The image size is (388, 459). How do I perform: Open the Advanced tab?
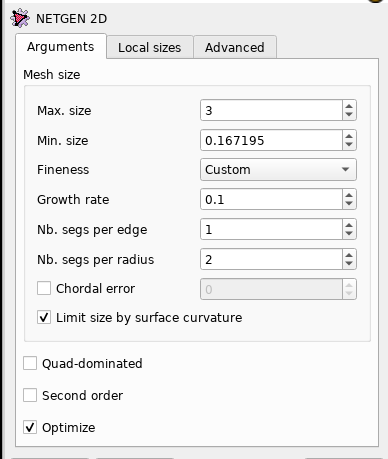pos(235,47)
